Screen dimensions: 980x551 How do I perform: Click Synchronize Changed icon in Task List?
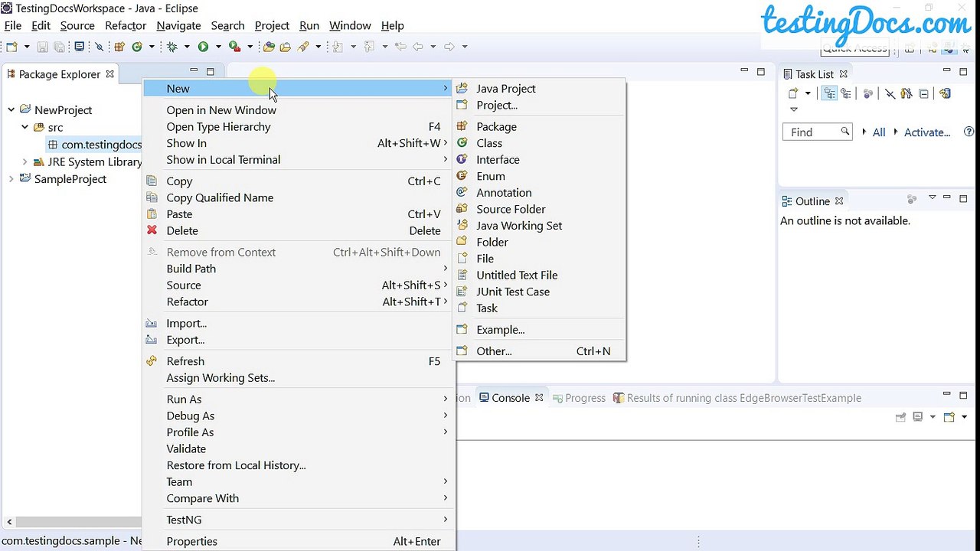(x=946, y=93)
